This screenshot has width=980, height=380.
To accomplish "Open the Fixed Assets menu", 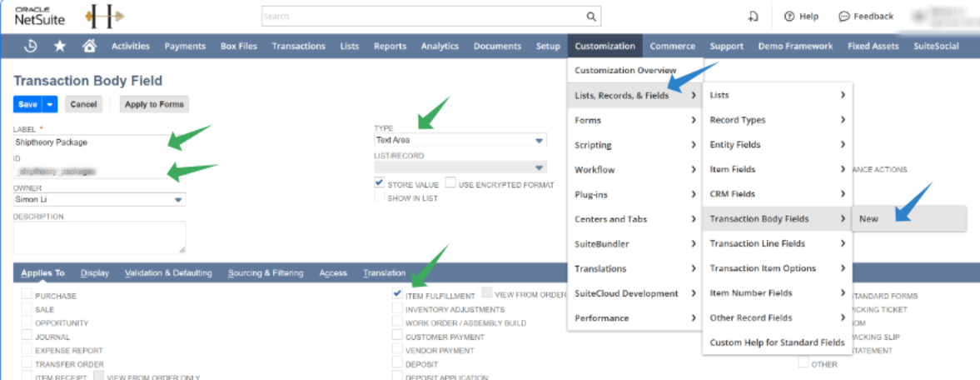I will [x=873, y=46].
